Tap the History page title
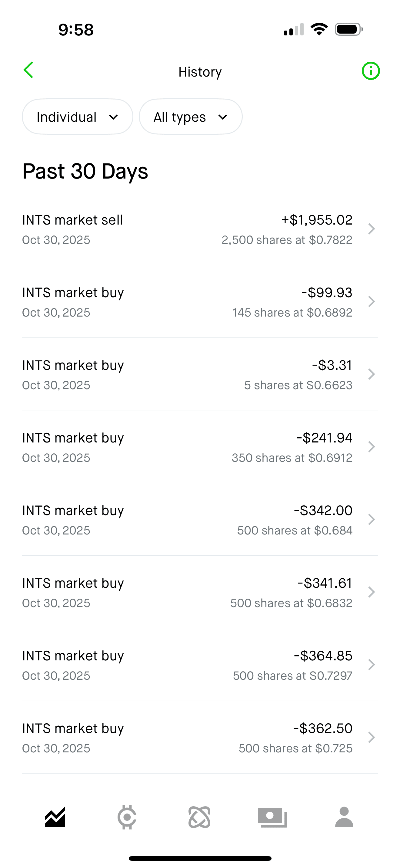Screen dimensions: 400x868 coord(200,72)
